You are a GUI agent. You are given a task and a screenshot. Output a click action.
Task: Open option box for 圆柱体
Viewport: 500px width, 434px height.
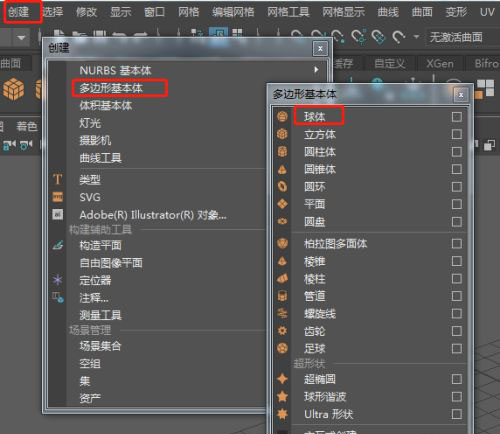point(457,152)
